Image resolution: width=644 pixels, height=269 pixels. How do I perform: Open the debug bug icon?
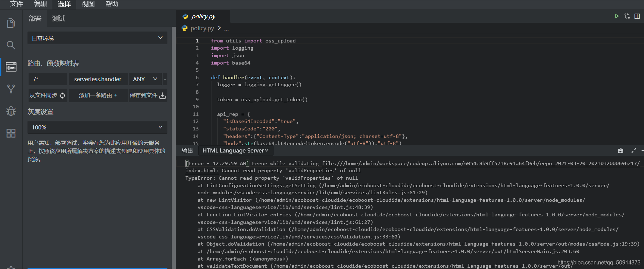pyautogui.click(x=11, y=111)
